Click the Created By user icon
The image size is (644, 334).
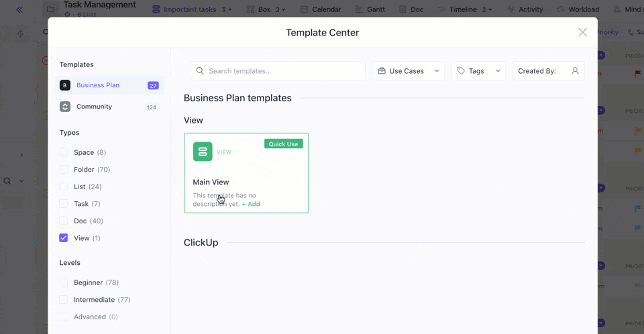(x=575, y=71)
